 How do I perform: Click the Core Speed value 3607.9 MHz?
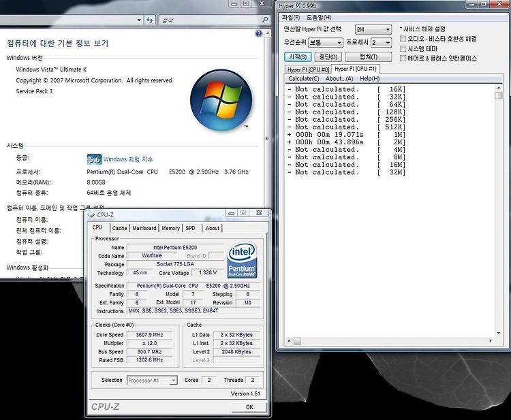click(150, 335)
